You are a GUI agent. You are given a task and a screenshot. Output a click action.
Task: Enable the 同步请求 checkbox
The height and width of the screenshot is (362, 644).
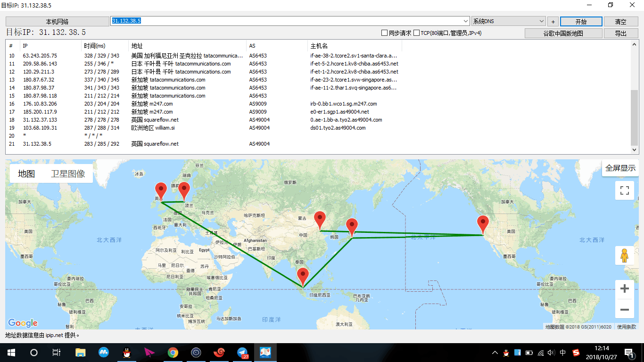tap(385, 33)
